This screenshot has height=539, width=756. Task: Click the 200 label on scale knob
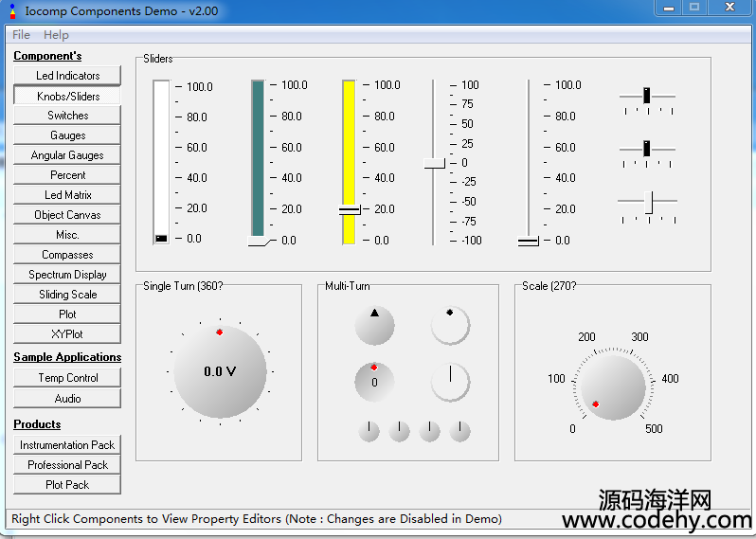(586, 337)
